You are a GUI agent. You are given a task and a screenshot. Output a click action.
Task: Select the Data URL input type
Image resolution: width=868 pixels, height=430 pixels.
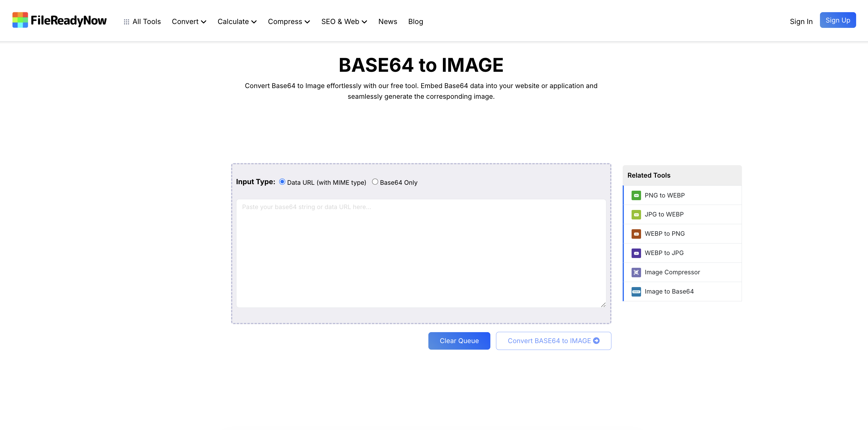click(x=282, y=182)
